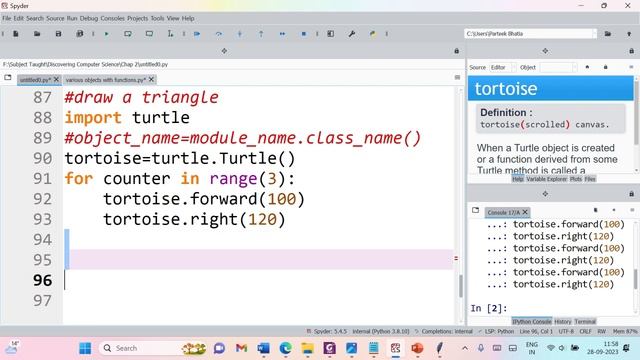Step out of function debug icon
This screenshot has height=360, width=640.
261,34
